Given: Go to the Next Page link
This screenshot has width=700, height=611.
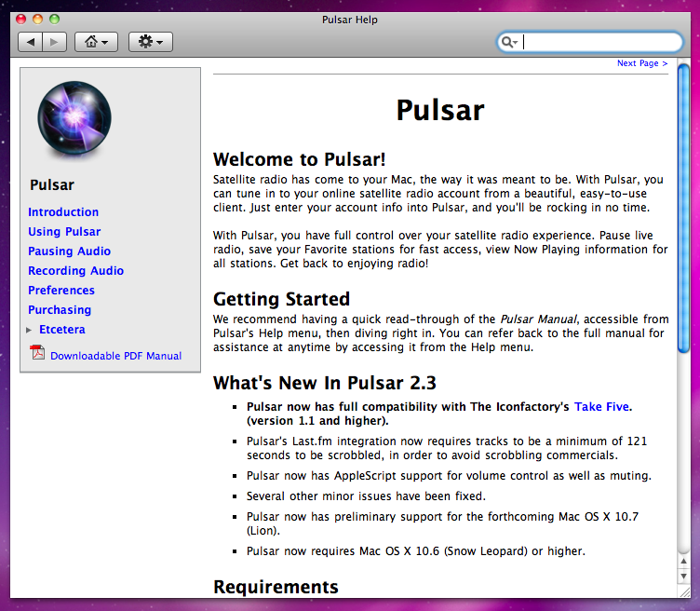Looking at the screenshot, I should 642,63.
